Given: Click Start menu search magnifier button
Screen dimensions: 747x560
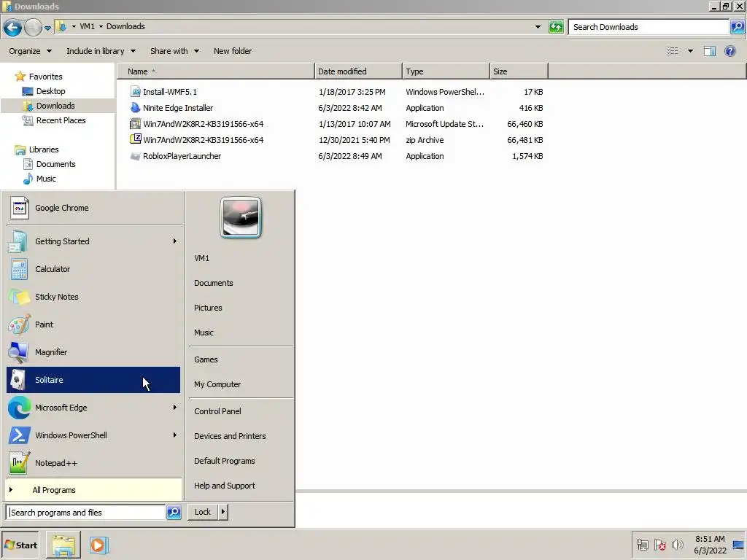Looking at the screenshot, I should (x=174, y=513).
